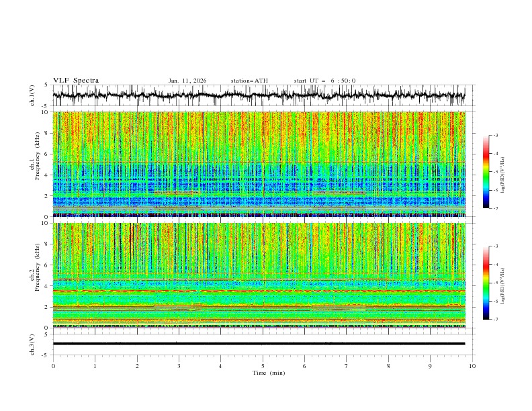Viewport: 532px width, 411px height.
Task: Click the ch.3 flat voltage trace
Action: tap(259, 344)
